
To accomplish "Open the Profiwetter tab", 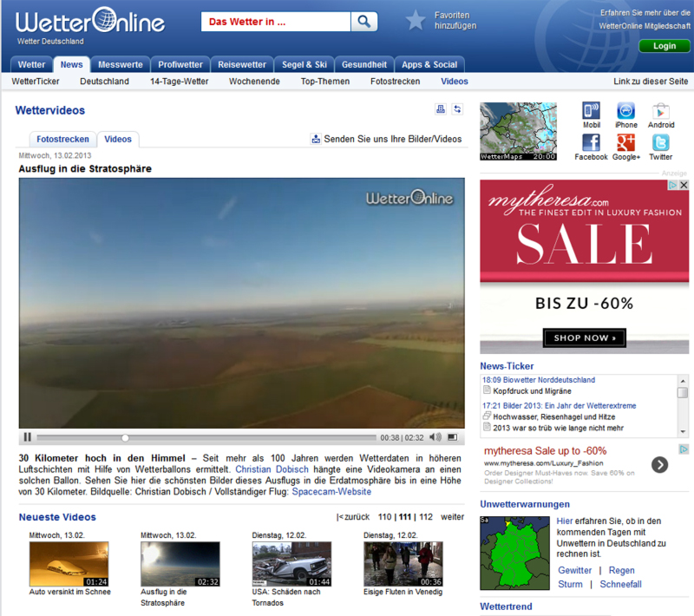I will coord(180,64).
